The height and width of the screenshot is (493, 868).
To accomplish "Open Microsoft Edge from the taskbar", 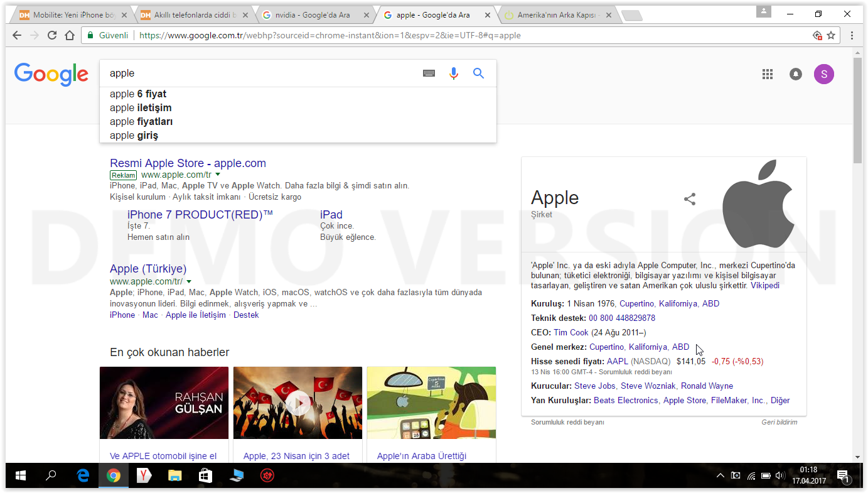I will pos(83,476).
